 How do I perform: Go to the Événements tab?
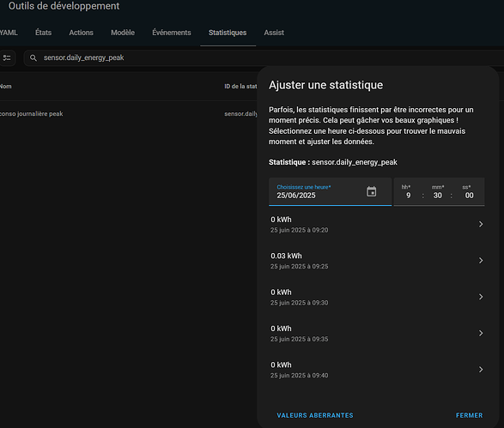click(172, 33)
